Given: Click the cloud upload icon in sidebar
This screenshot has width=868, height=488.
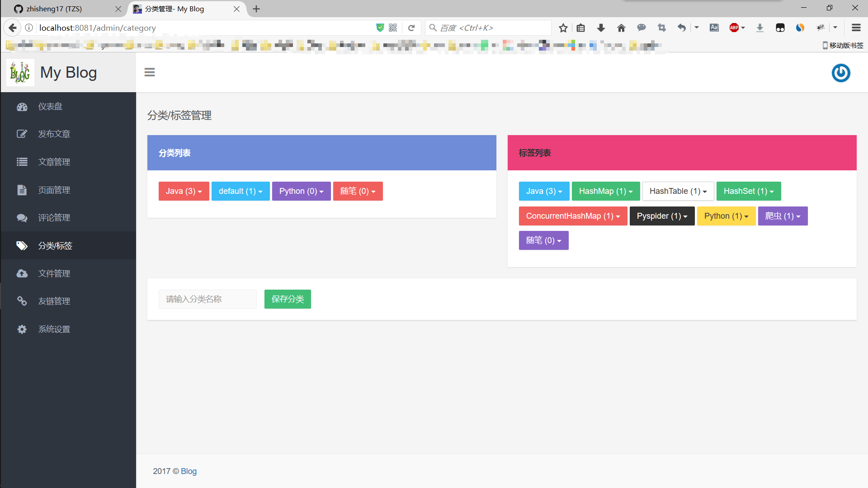Looking at the screenshot, I should pyautogui.click(x=22, y=273).
